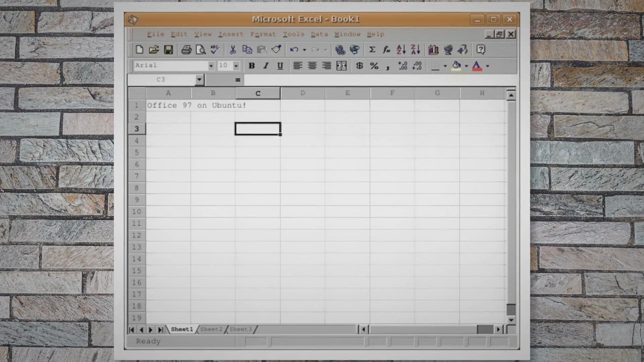Expand the Arial font name dropdown
The image size is (644, 362).
point(211,66)
